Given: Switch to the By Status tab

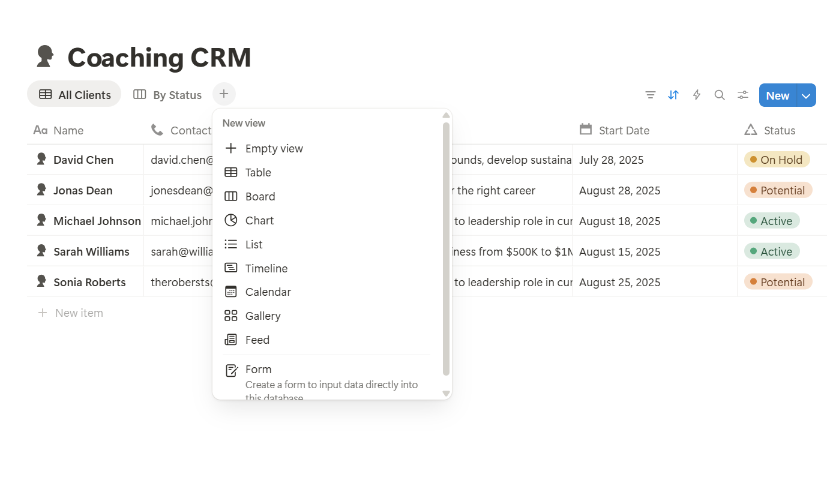Looking at the screenshot, I should pyautogui.click(x=167, y=95).
